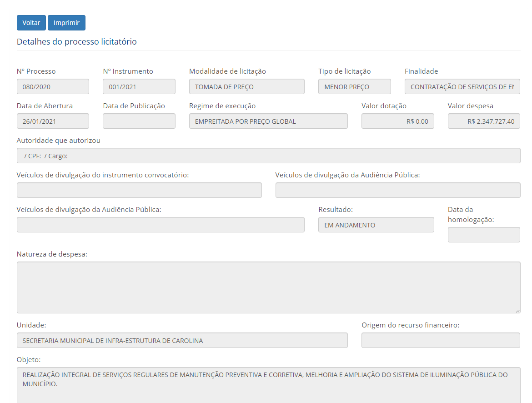
Task: Click the empty Data da homologação field
Action: tap(484, 235)
